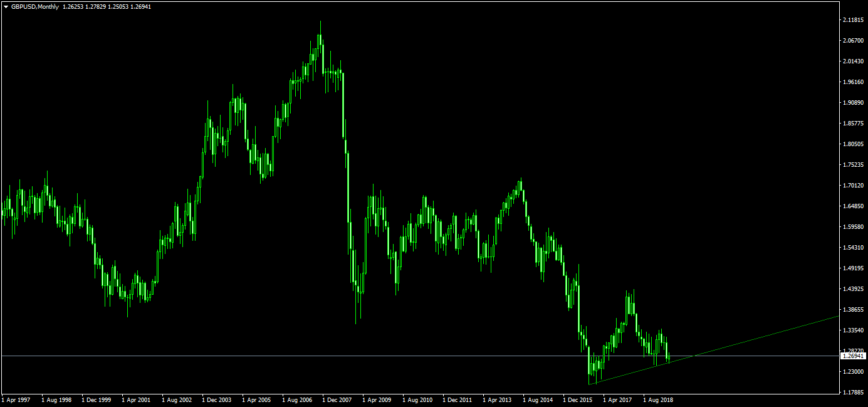868x407 pixels.
Task: Click the 1 Apr 1997 date label
Action: click(17, 399)
